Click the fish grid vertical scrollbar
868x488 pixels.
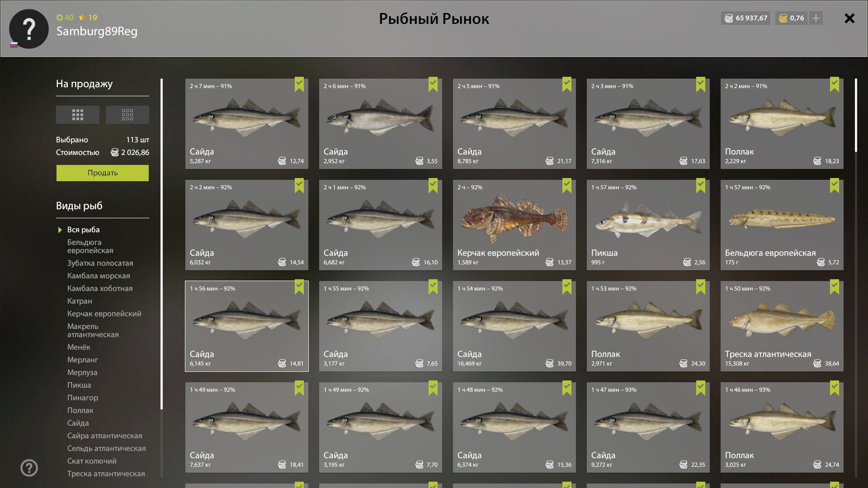click(x=856, y=115)
